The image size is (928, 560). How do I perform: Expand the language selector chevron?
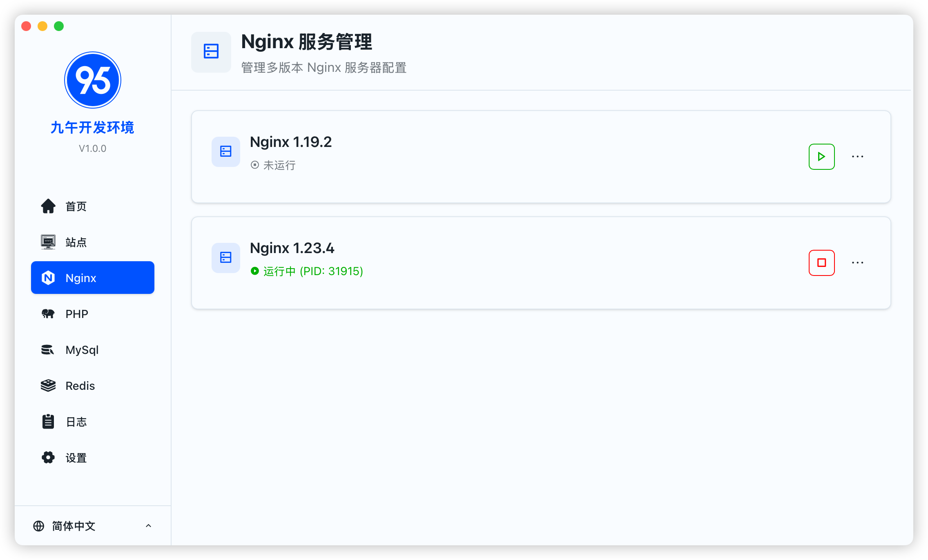pyautogui.click(x=148, y=526)
